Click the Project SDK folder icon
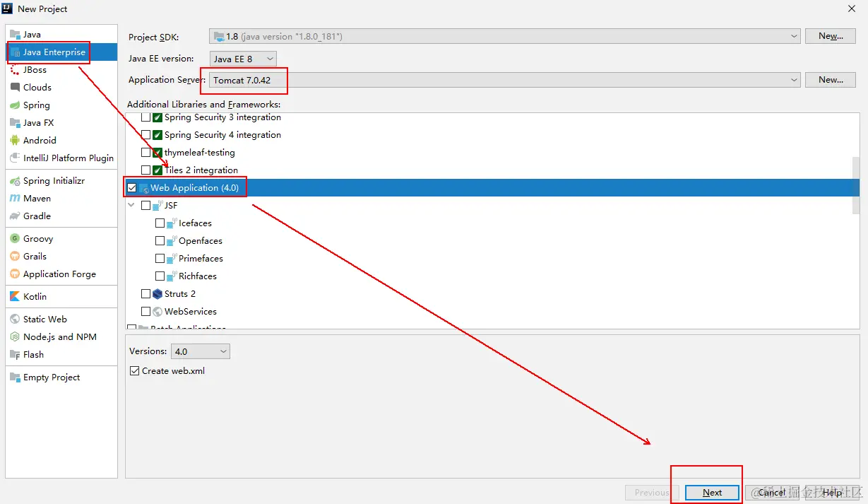This screenshot has height=504, width=868. coord(219,36)
